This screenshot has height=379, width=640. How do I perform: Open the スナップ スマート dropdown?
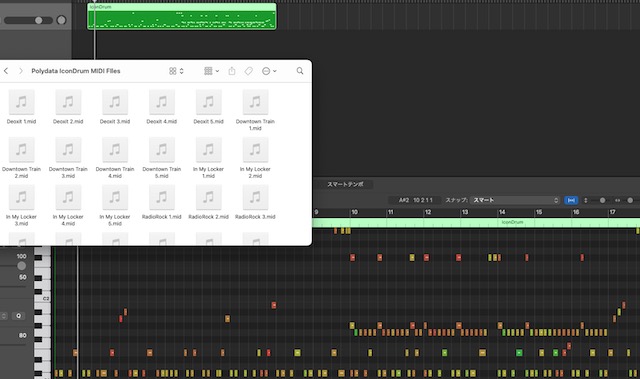(x=515, y=200)
